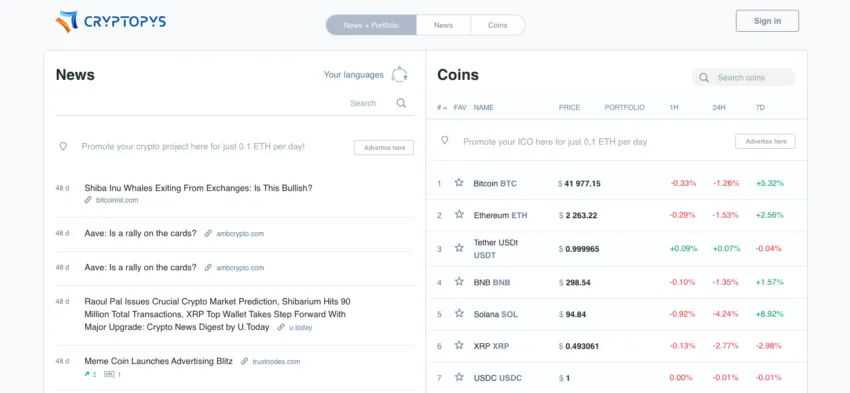Click the pin icon beside the crypto project promotion
Screen dimensions: 850x393
click(63, 146)
